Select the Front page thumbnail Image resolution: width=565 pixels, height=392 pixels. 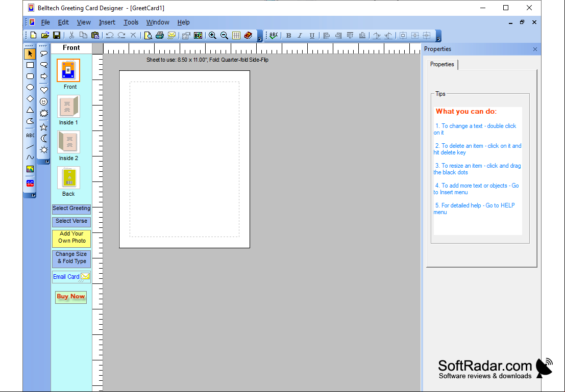(68, 70)
